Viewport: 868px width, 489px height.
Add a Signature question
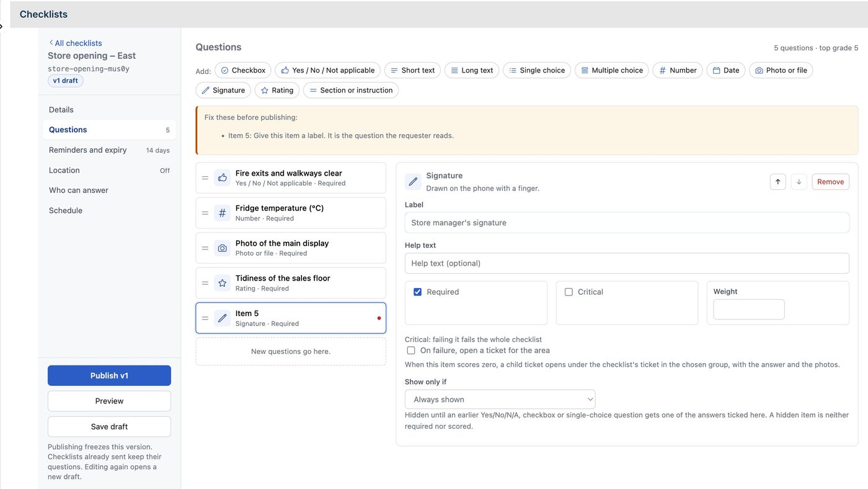click(223, 90)
